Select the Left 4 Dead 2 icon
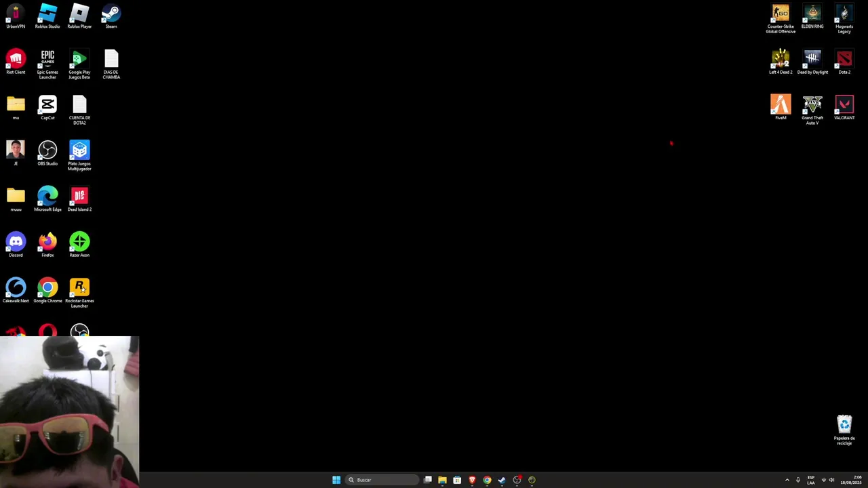 (781, 62)
